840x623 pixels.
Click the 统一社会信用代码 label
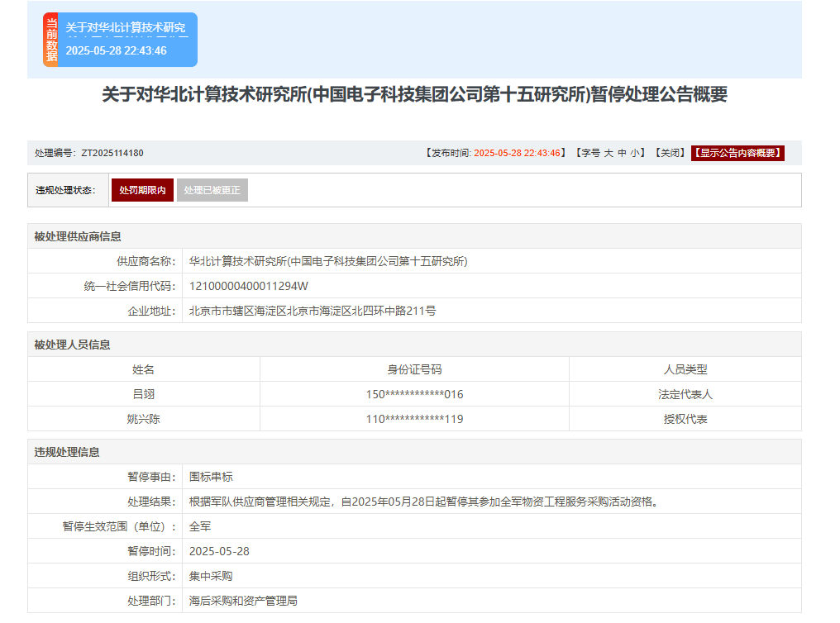[x=130, y=287]
